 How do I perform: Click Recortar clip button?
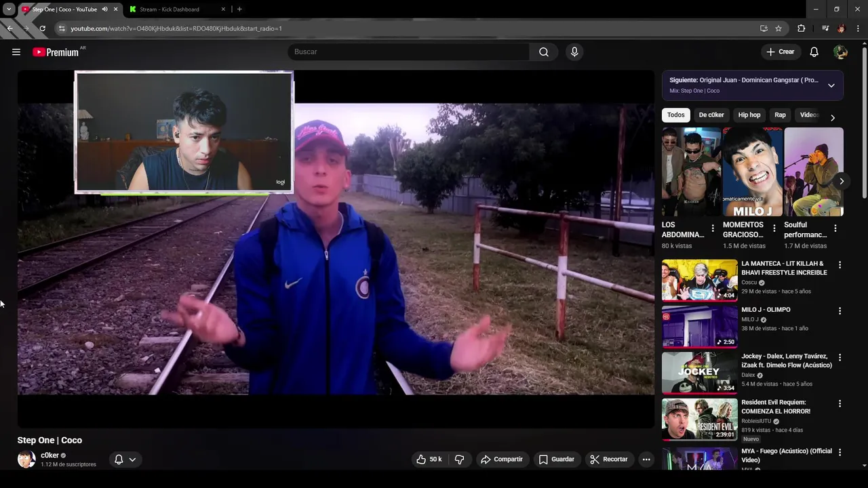[x=609, y=460]
